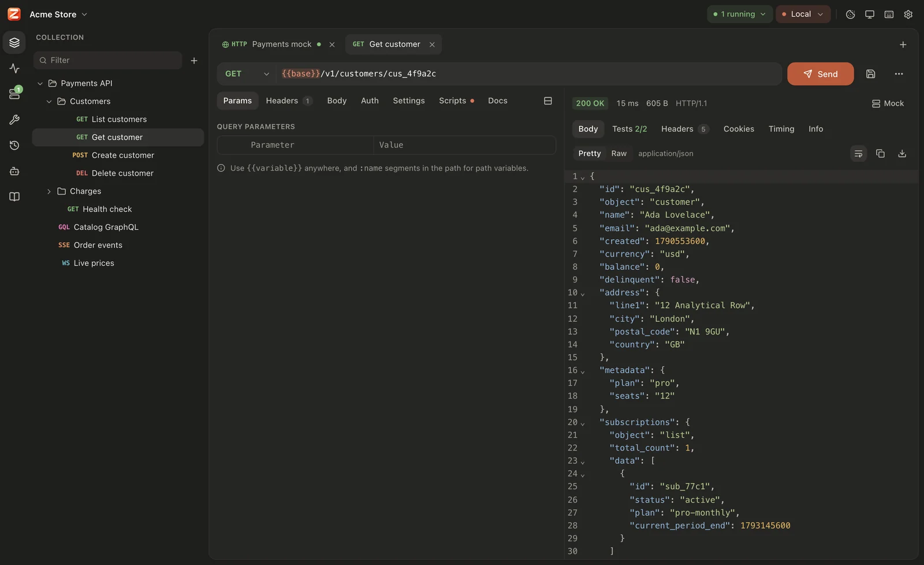Open the wrench tools icon in sidebar

[14, 120]
